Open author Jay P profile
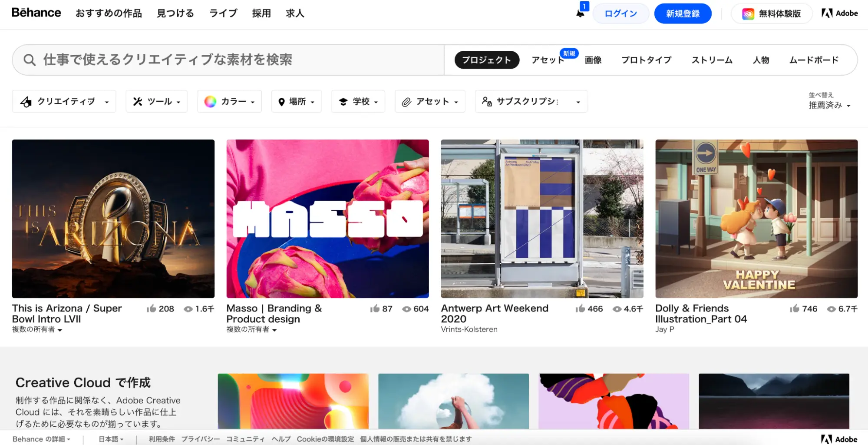868x445 pixels. tap(665, 329)
